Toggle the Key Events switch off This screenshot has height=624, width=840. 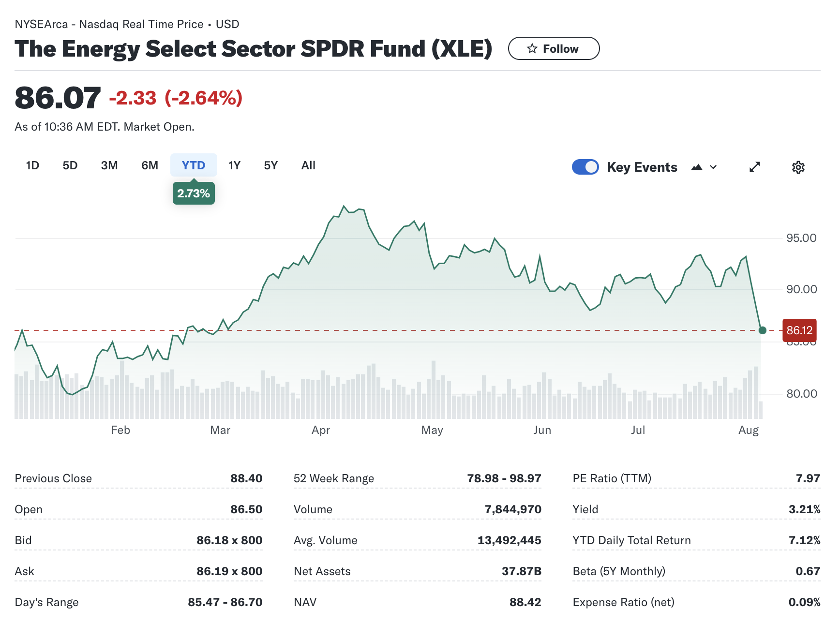[585, 167]
